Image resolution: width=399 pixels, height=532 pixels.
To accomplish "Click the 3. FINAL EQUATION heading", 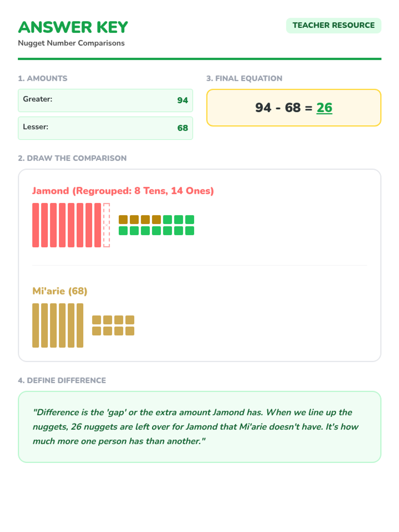I will coord(244,78).
